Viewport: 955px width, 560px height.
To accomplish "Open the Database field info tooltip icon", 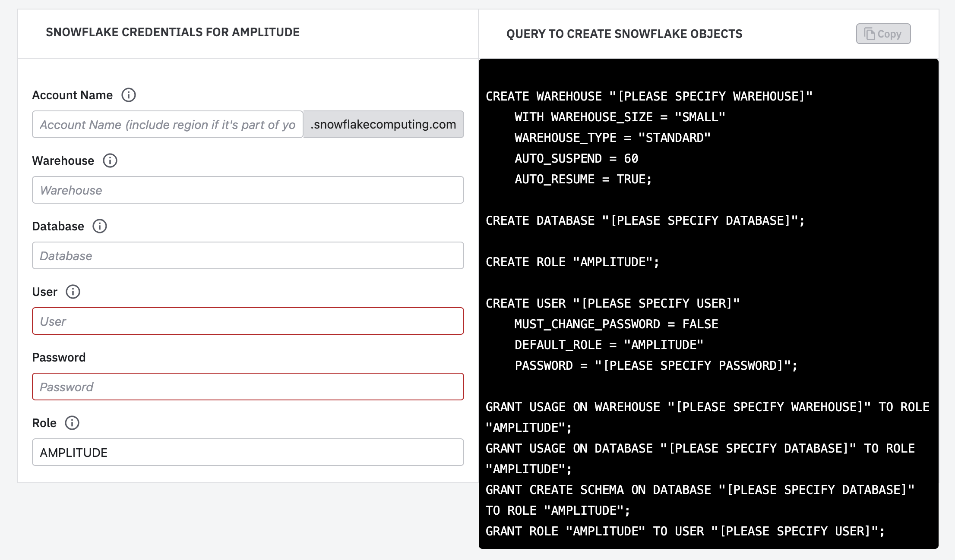I will pyautogui.click(x=100, y=226).
